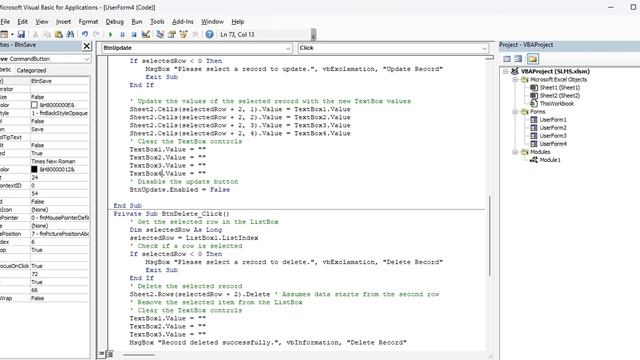Click the Cut scissors icon in toolbar
The width and height of the screenshot is (640, 360).
click(36, 35)
